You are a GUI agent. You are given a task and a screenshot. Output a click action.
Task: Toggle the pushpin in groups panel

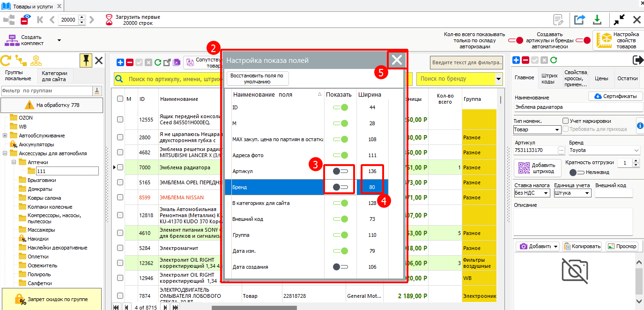pyautogui.click(x=86, y=60)
